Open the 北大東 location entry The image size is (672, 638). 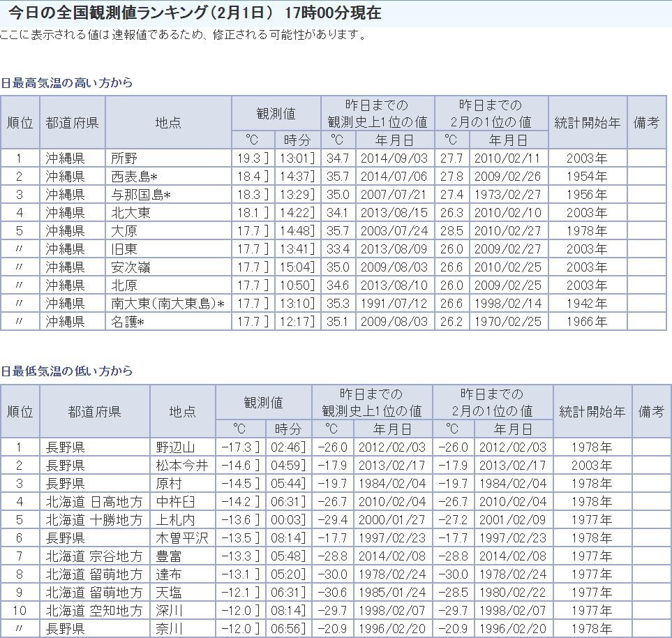130,213
